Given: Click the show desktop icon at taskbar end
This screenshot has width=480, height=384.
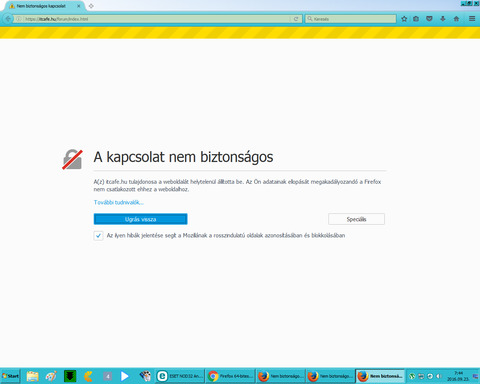Looking at the screenshot, I should coord(476,376).
